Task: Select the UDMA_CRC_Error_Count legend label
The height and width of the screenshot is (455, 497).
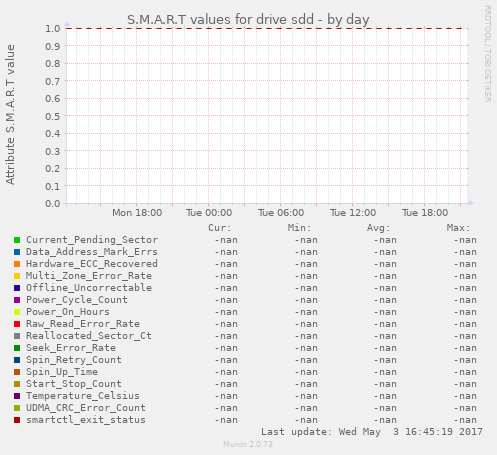Action: 86,408
